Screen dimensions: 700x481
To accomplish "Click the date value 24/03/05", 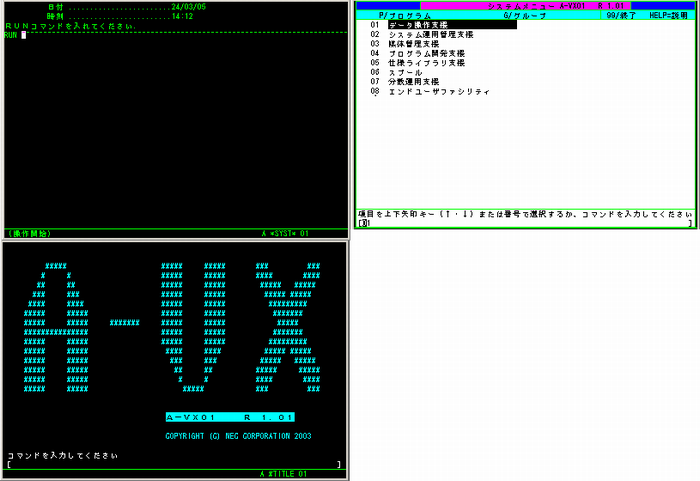I will (188, 7).
